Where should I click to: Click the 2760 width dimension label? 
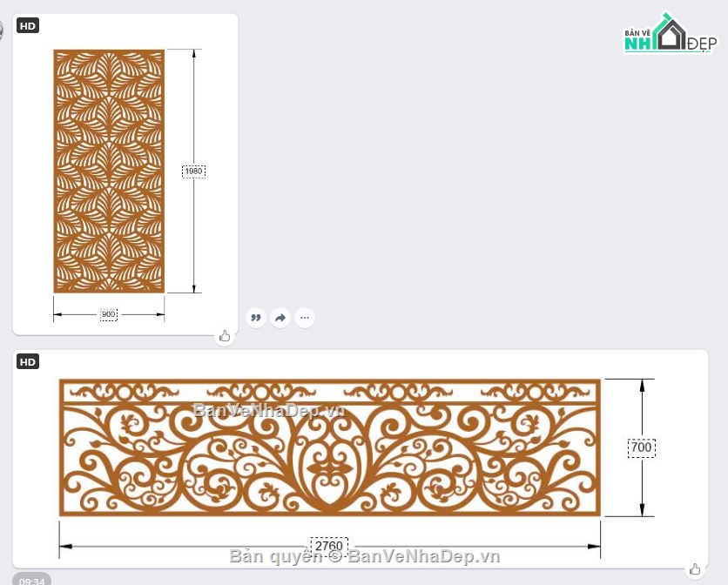(329, 546)
